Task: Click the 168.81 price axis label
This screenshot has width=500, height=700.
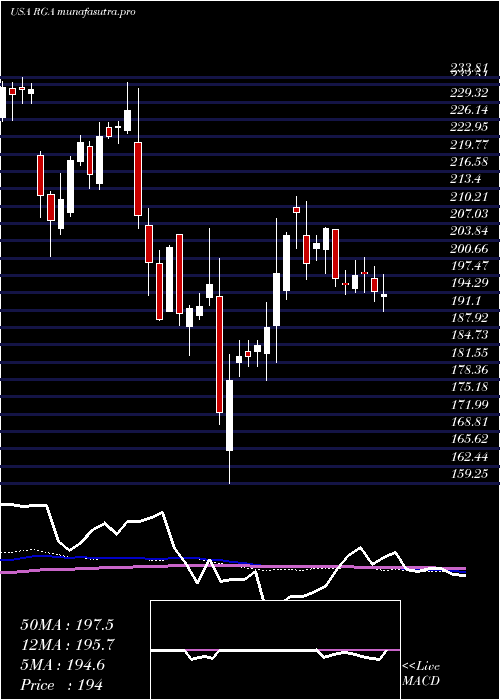Action: tap(469, 422)
